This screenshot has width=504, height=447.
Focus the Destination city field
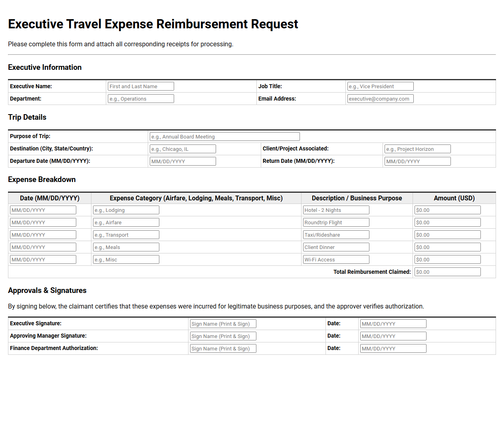tap(183, 149)
